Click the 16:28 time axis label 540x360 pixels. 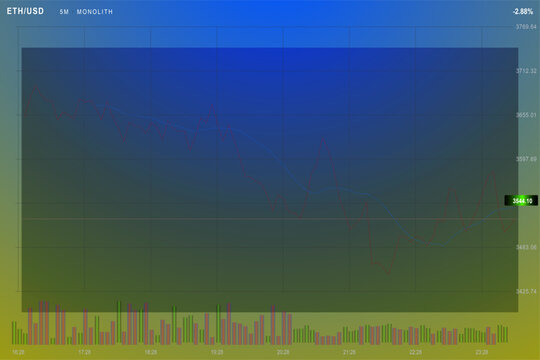point(18,352)
